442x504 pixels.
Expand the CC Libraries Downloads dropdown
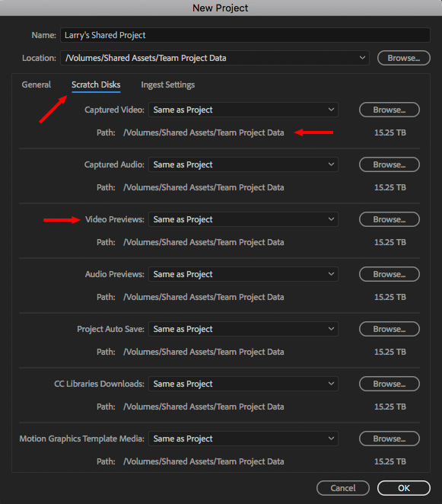pos(243,384)
